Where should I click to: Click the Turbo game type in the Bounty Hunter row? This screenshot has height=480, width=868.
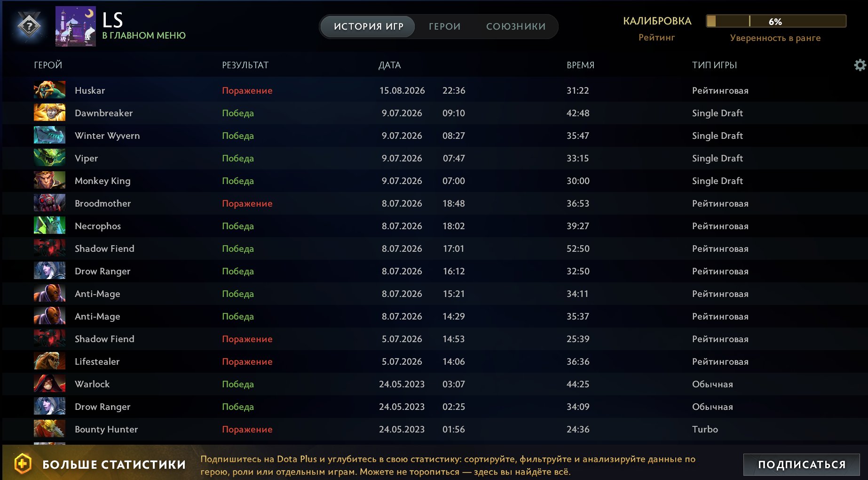(705, 429)
